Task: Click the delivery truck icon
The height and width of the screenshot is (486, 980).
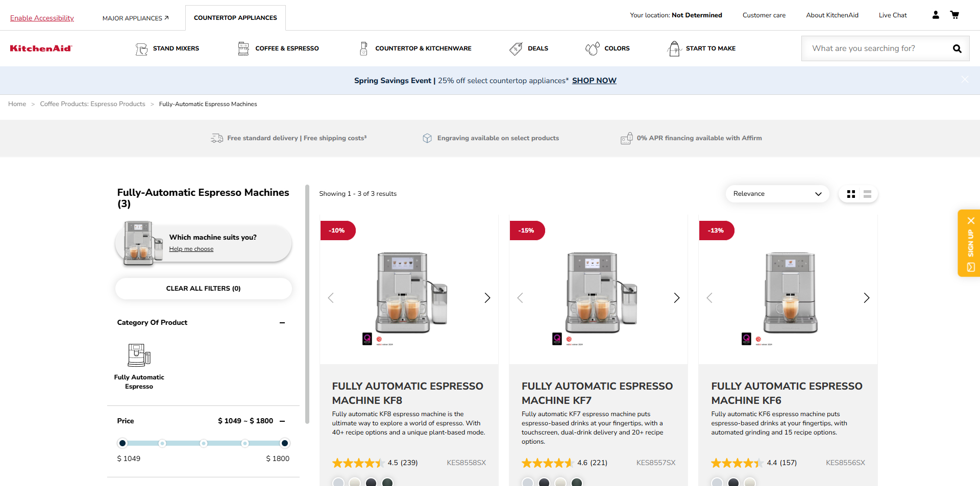Action: [217, 138]
